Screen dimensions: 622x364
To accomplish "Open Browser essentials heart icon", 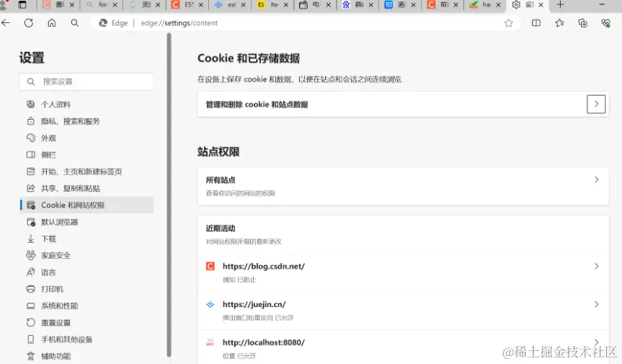I will (605, 23).
